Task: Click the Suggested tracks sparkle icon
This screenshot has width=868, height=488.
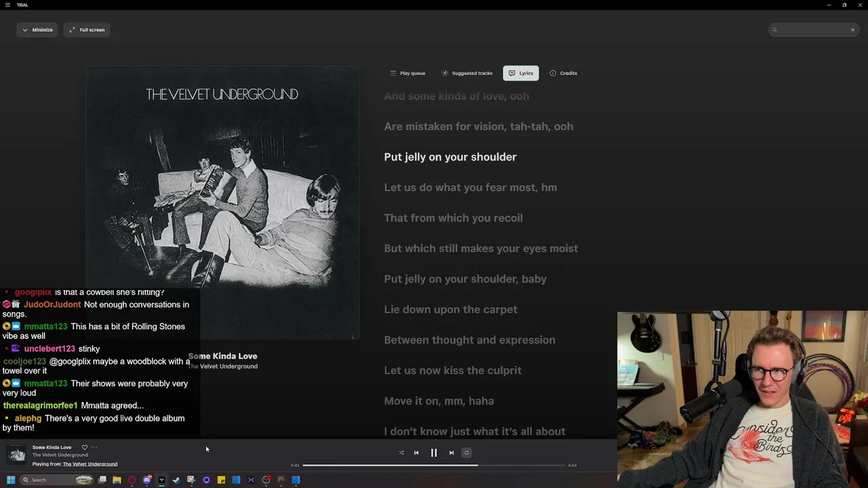Action: pyautogui.click(x=445, y=73)
